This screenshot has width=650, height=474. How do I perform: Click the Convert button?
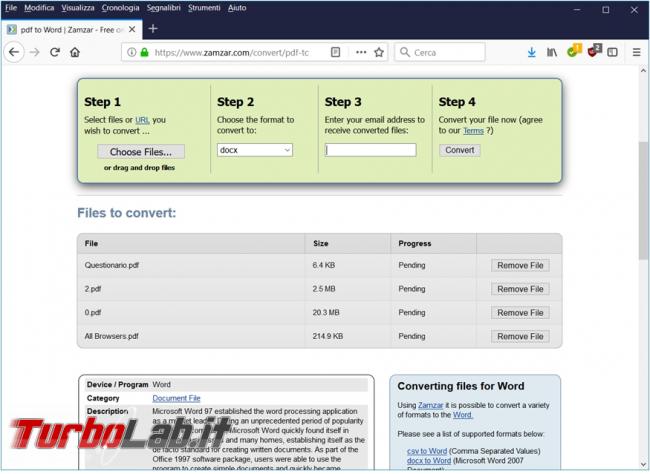[x=460, y=150]
